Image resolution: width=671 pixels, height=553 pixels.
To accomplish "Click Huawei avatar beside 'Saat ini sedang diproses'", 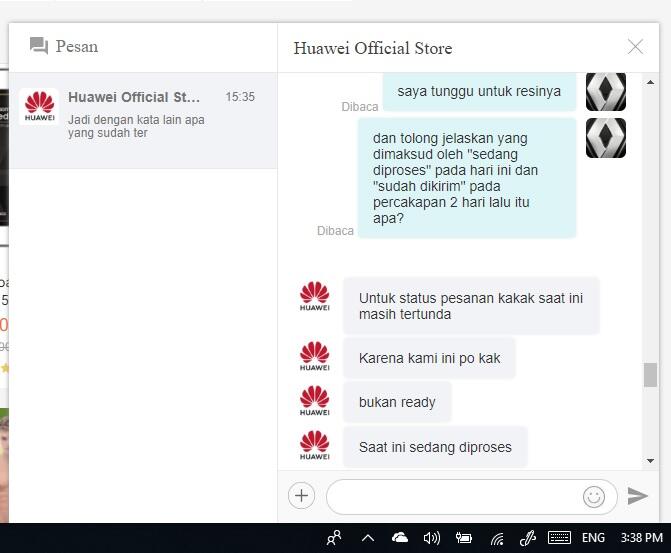I will tap(315, 445).
